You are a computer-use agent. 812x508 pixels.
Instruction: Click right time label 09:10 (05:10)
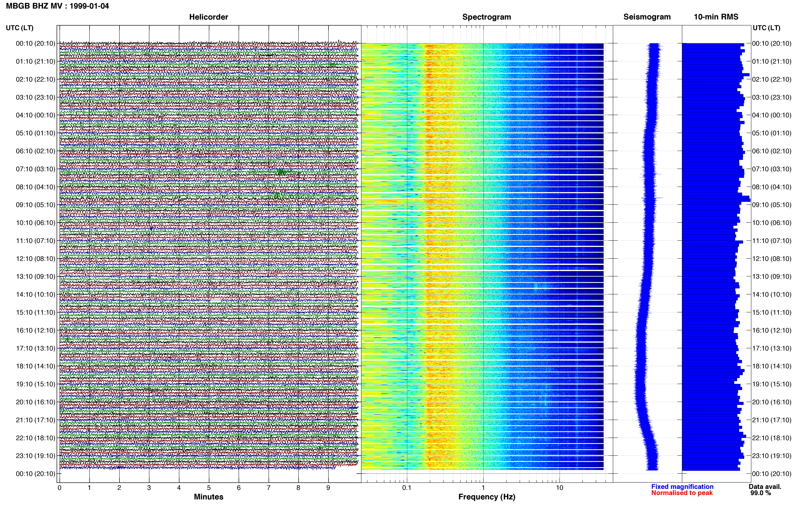[772, 205]
